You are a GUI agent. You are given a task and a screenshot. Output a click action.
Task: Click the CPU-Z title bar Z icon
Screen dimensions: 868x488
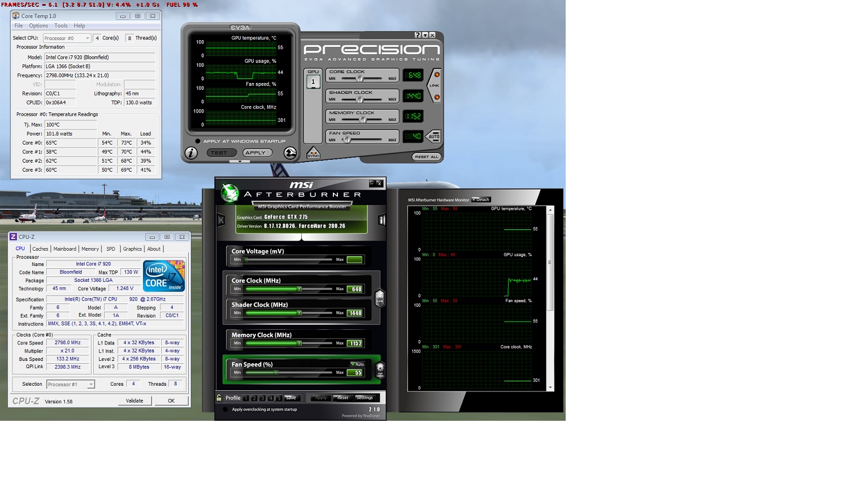pos(13,237)
